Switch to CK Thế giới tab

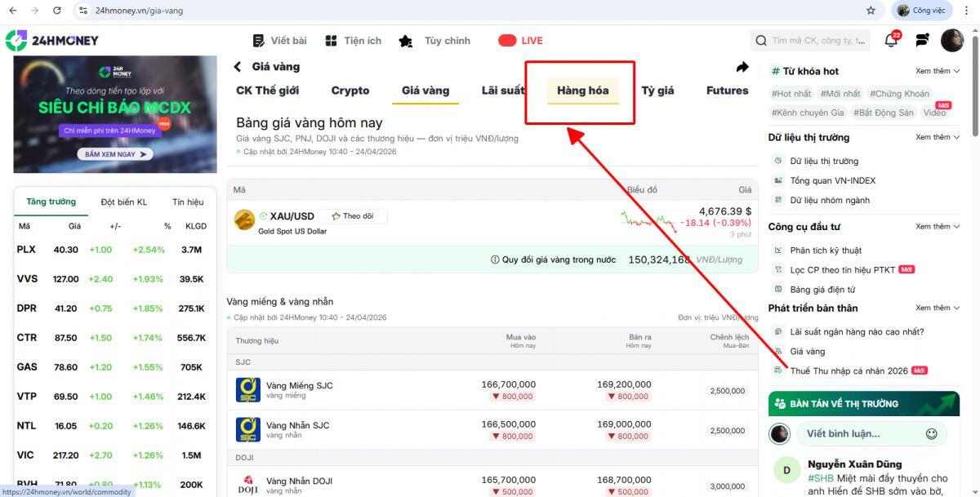(x=268, y=91)
